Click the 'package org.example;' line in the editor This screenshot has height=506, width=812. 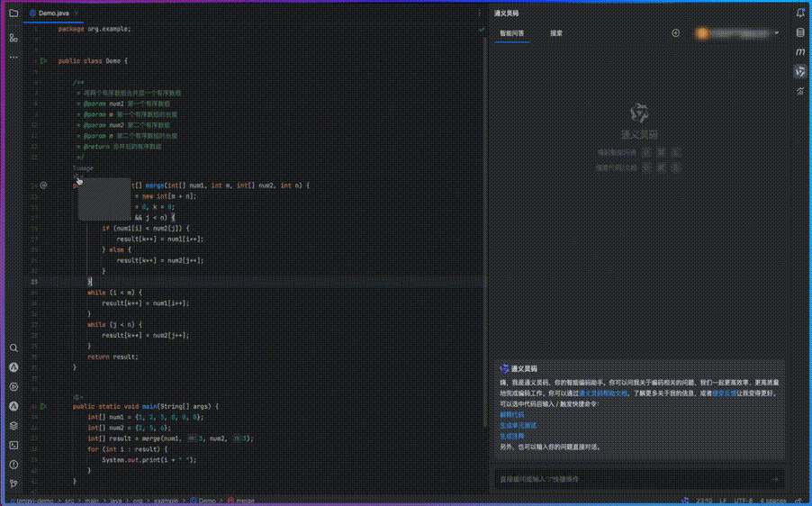95,29
